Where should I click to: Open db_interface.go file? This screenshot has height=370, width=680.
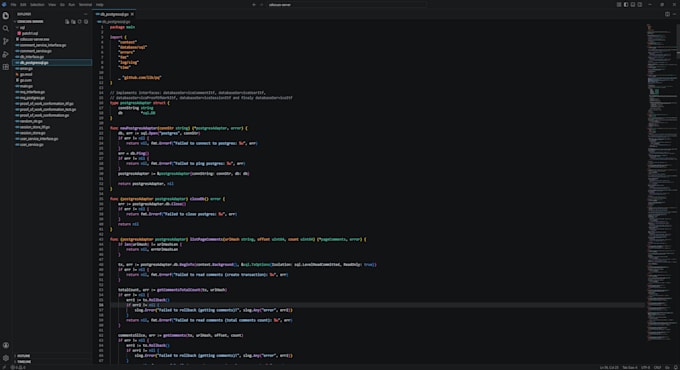tap(32, 57)
